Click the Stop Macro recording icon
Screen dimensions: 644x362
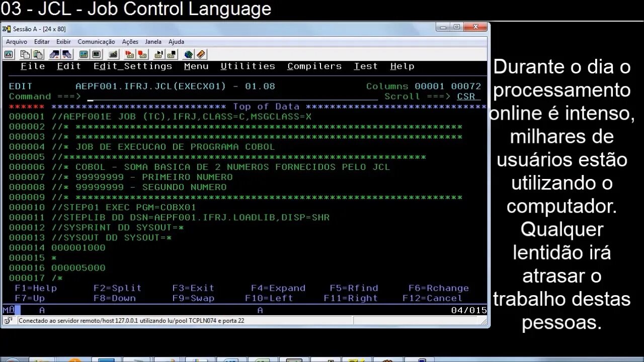142,54
